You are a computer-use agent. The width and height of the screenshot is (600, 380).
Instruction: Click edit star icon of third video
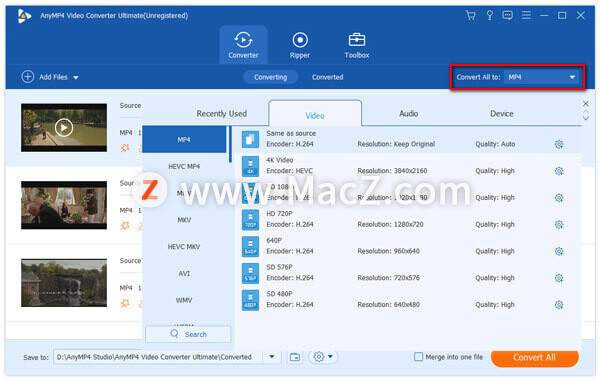pos(125,303)
